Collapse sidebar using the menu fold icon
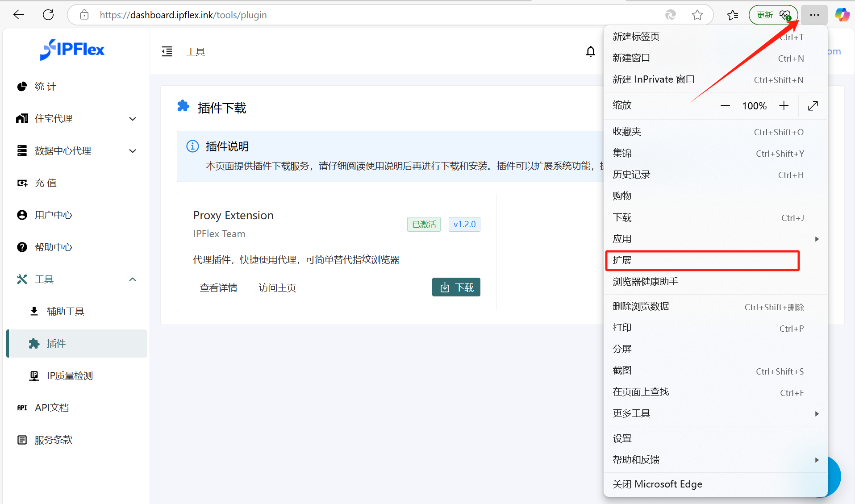The width and height of the screenshot is (855, 504). point(167,52)
